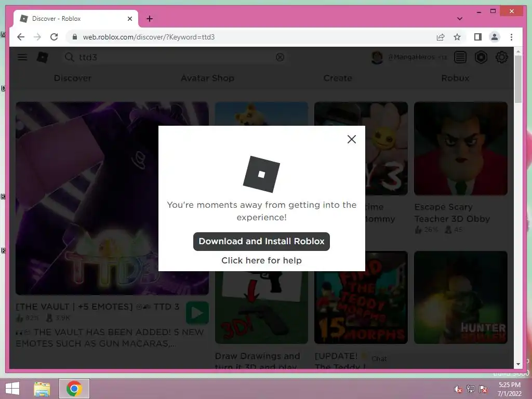Open Escape Scary Teacher 3D Obby thumbnail
The height and width of the screenshot is (399, 532).
pos(460,149)
